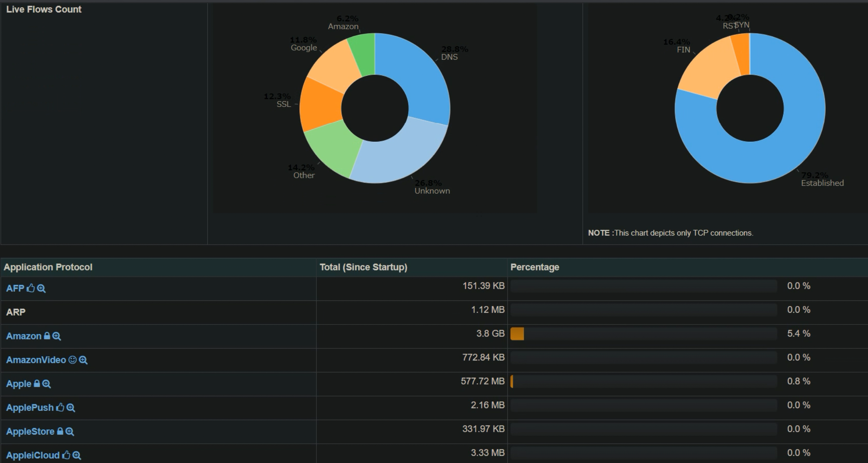Click the smiley icon beside AmazonVideo

(73, 360)
